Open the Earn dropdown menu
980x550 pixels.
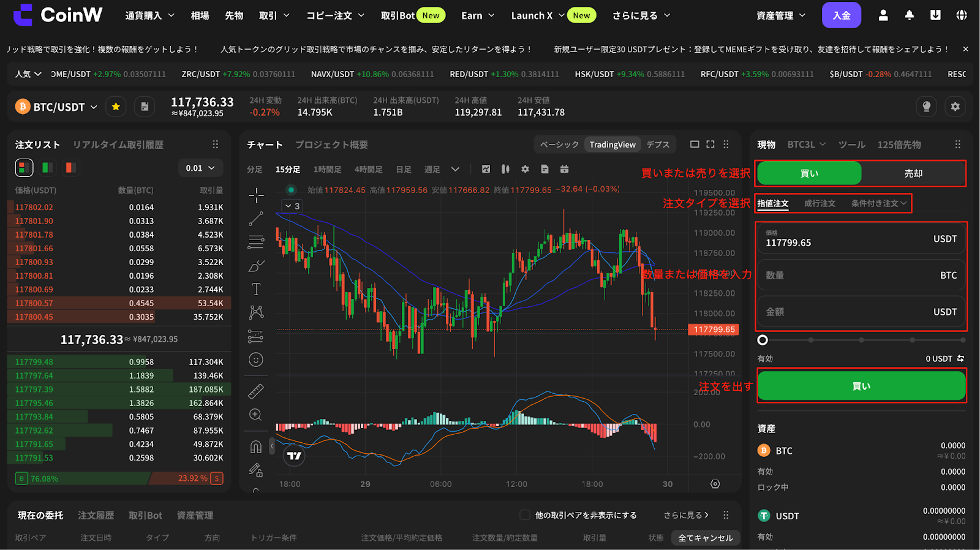478,15
